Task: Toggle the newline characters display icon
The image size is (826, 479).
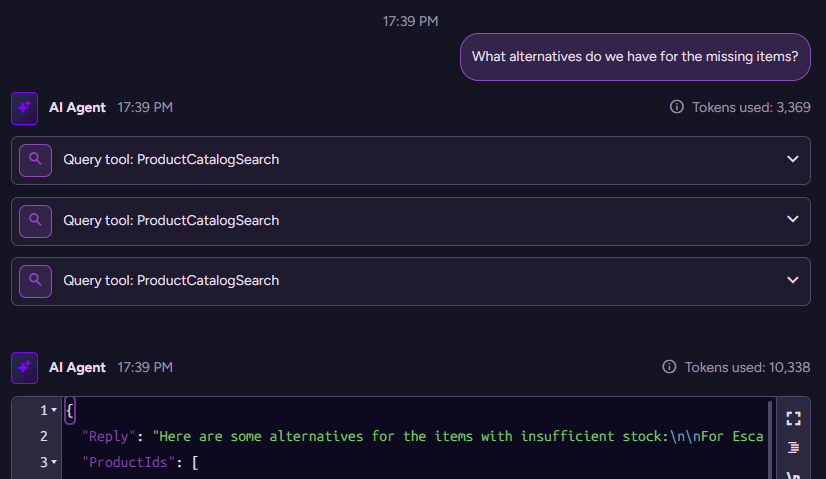Action: click(793, 474)
